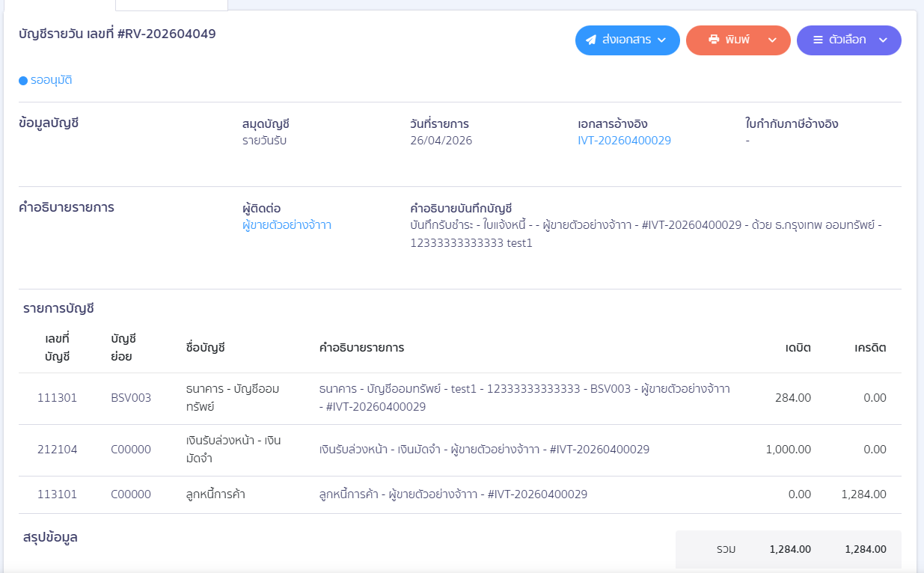This screenshot has height=573, width=924.
Task: Click account name ลูกหนี้การค้า
Action: tap(215, 494)
